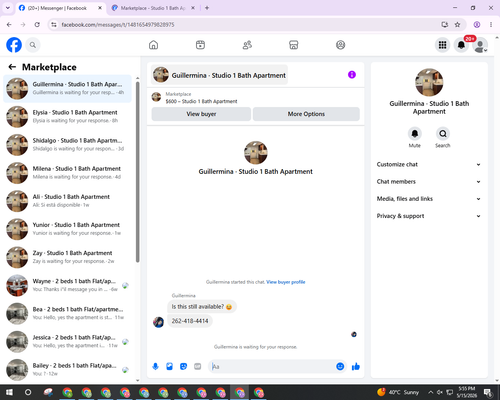Expand Privacy & support section
The image size is (500, 400).
429,216
